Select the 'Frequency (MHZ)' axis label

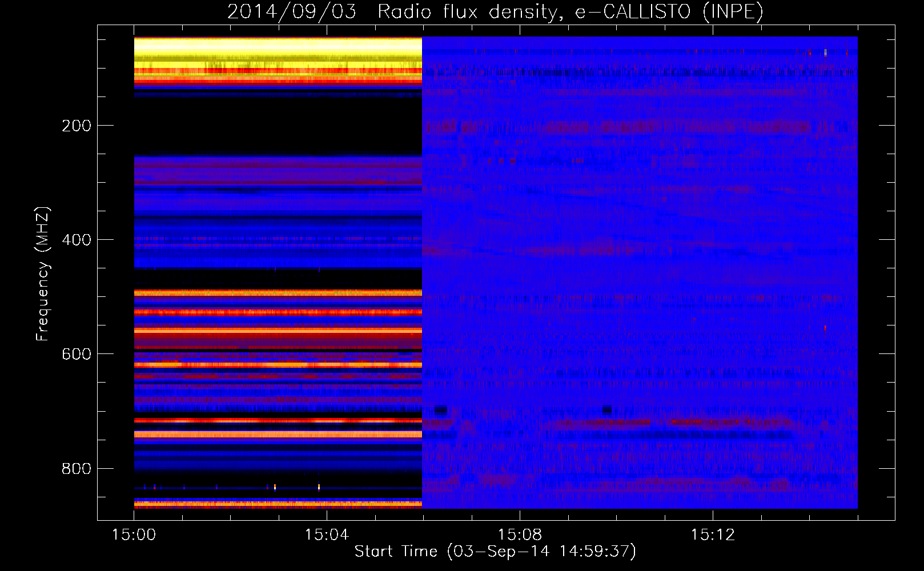tap(42, 274)
